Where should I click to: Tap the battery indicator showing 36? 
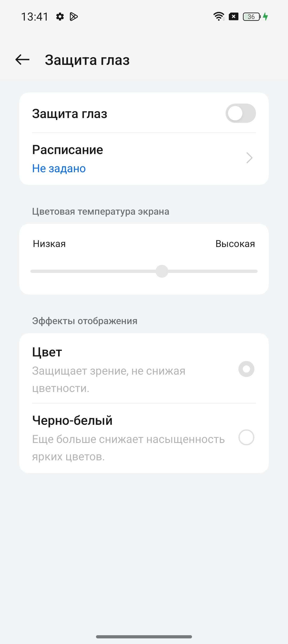coord(251,17)
